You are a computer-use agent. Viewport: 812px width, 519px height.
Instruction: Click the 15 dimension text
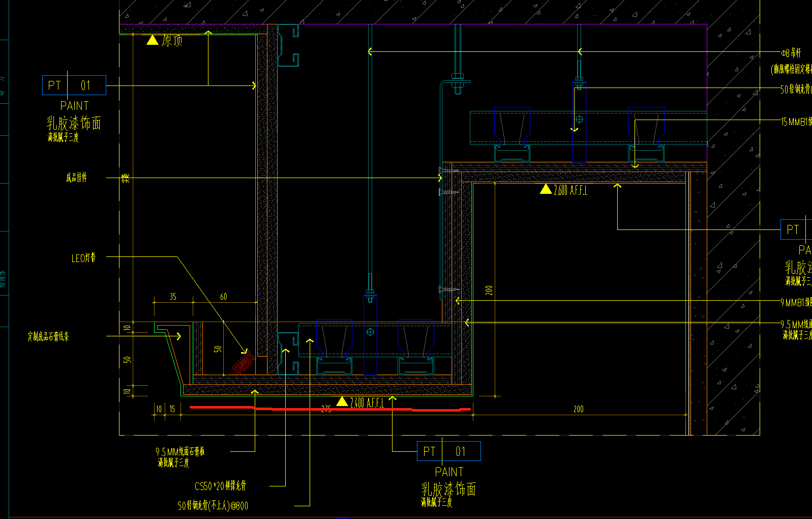[x=172, y=409]
